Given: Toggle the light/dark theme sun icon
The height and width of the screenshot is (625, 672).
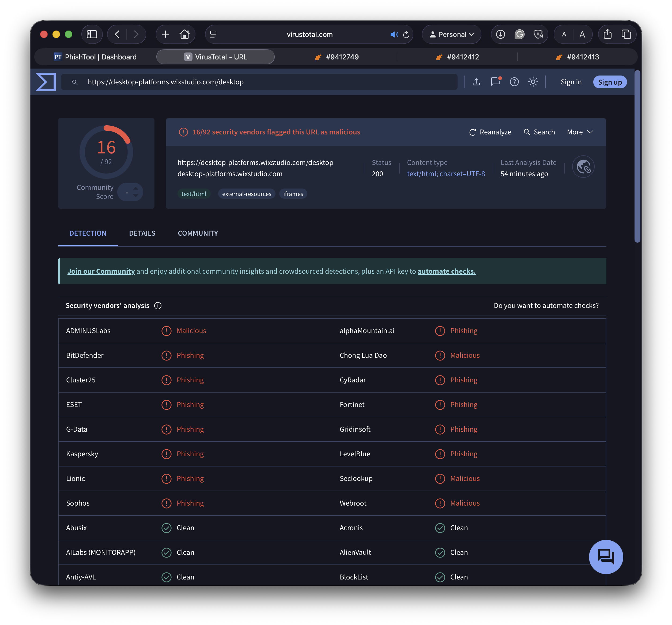Looking at the screenshot, I should [x=533, y=82].
